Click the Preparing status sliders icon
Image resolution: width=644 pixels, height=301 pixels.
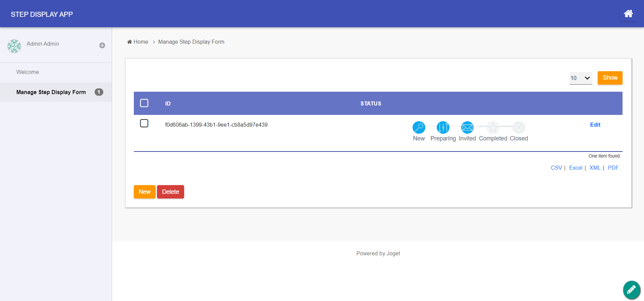pyautogui.click(x=443, y=128)
